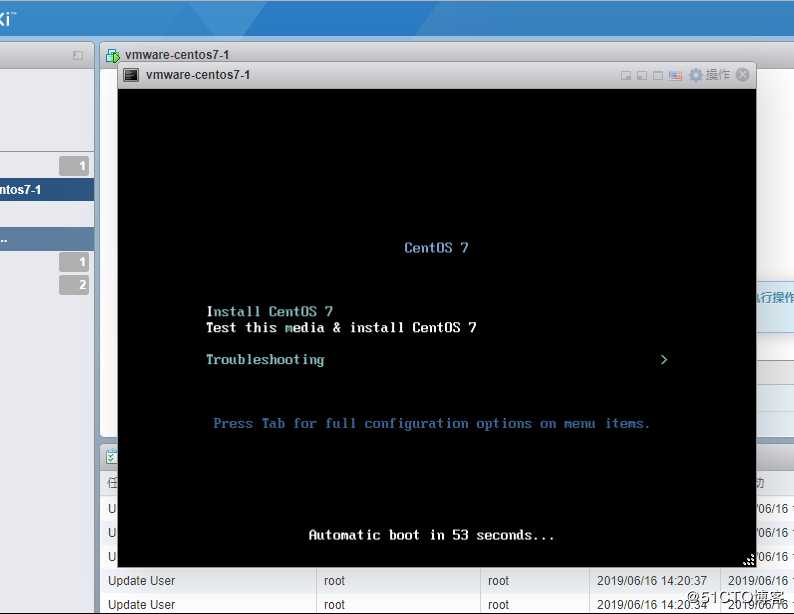The height and width of the screenshot is (614, 794).
Task: Click the console icon in the vmware-centos7-1 window title
Action: click(131, 75)
